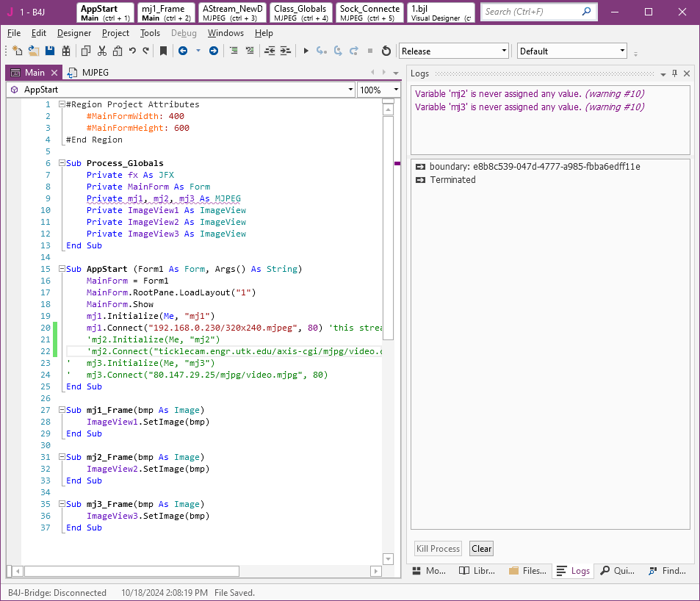Click the Open project folder icon
Image resolution: width=700 pixels, height=601 pixels.
[34, 51]
